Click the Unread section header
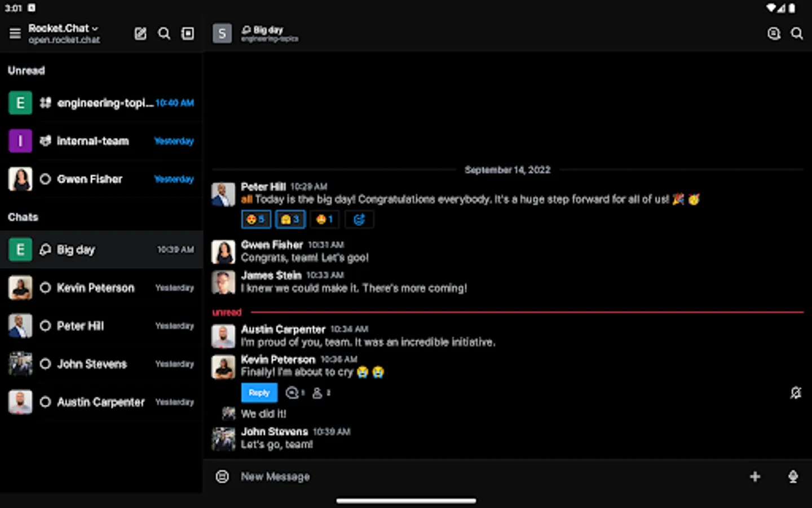 (x=27, y=71)
